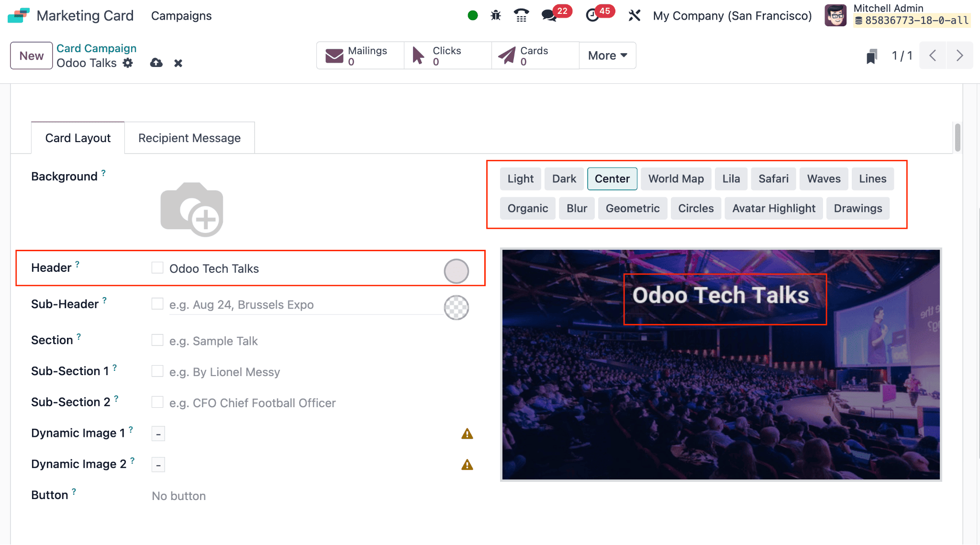
Task: Click the card preview image
Action: 721,365
